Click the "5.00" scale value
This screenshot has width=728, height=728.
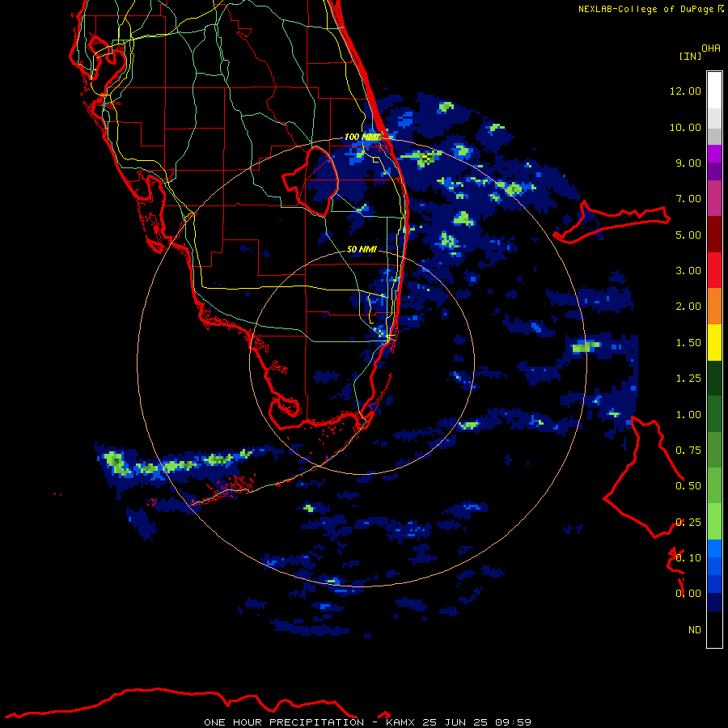coord(688,235)
